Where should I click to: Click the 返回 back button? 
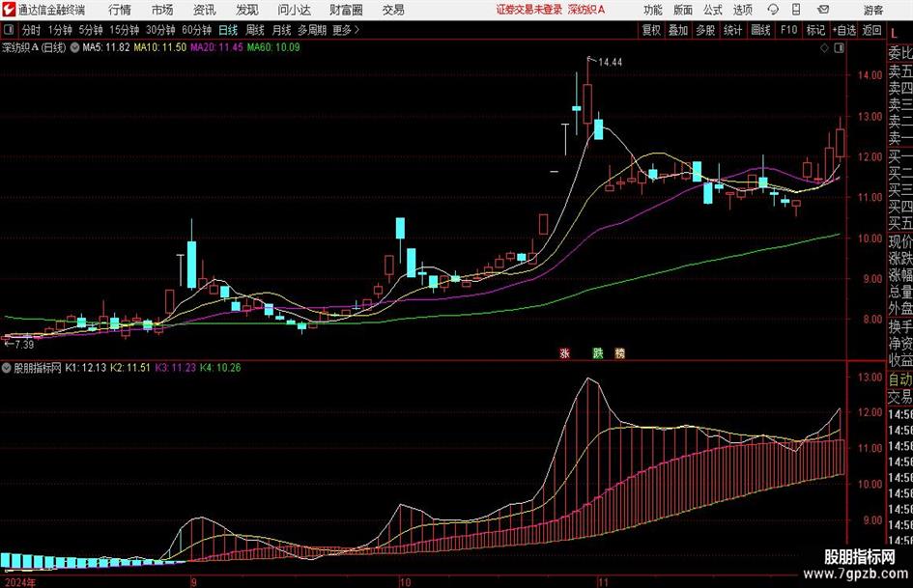click(x=871, y=30)
